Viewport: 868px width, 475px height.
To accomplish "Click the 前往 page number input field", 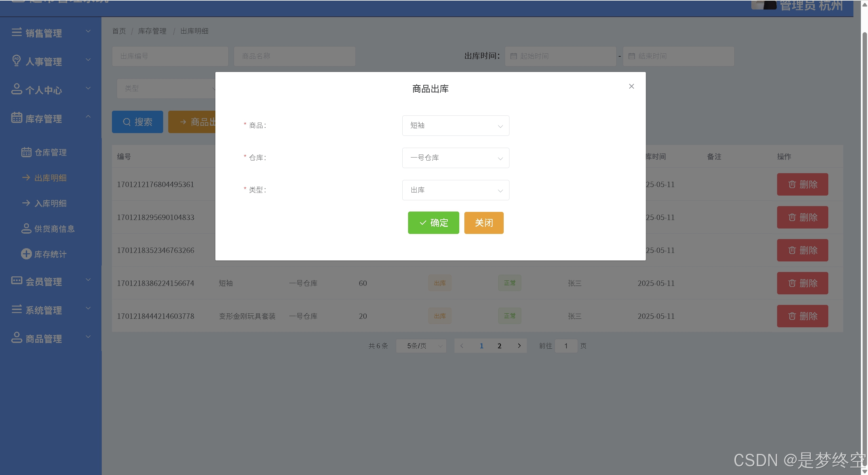I will [566, 346].
